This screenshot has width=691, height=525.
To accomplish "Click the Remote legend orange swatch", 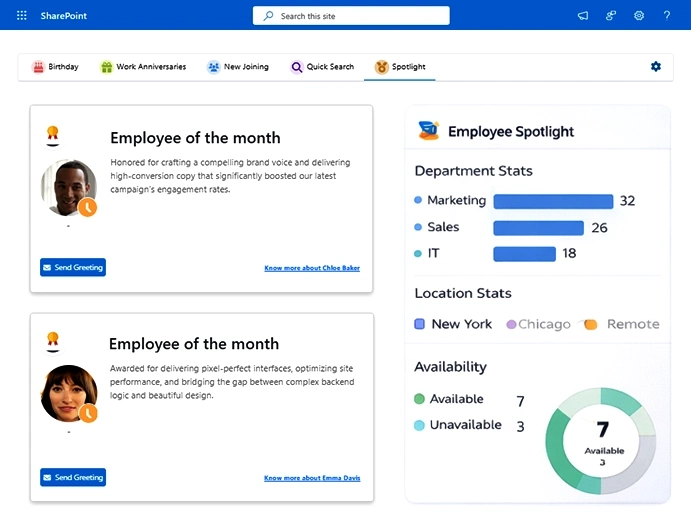I will point(590,324).
